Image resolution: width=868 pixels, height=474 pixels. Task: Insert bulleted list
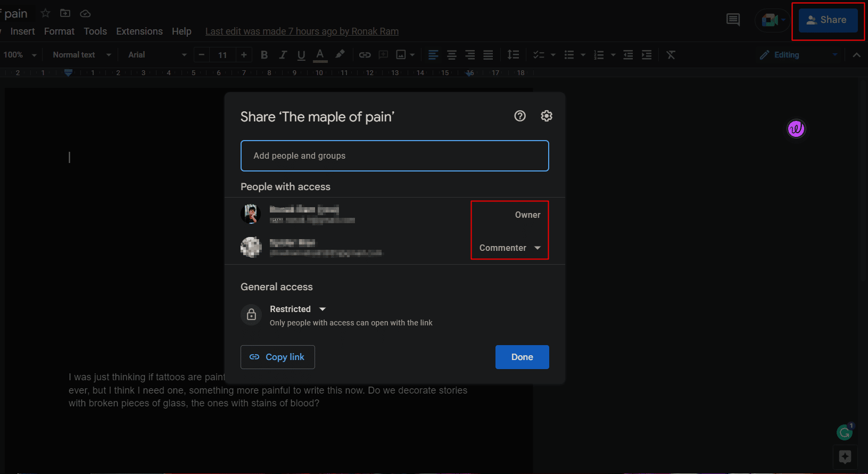click(569, 55)
